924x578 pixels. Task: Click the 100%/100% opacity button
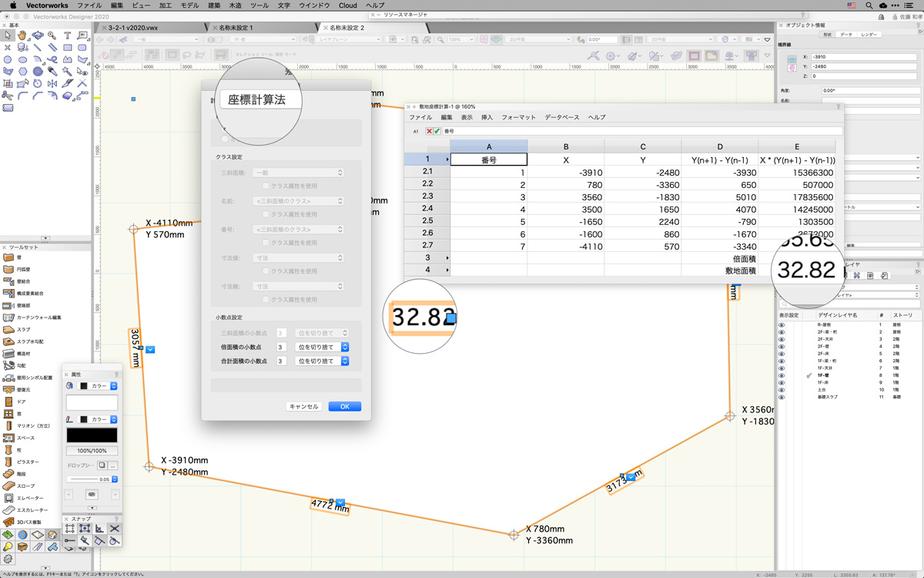click(92, 451)
